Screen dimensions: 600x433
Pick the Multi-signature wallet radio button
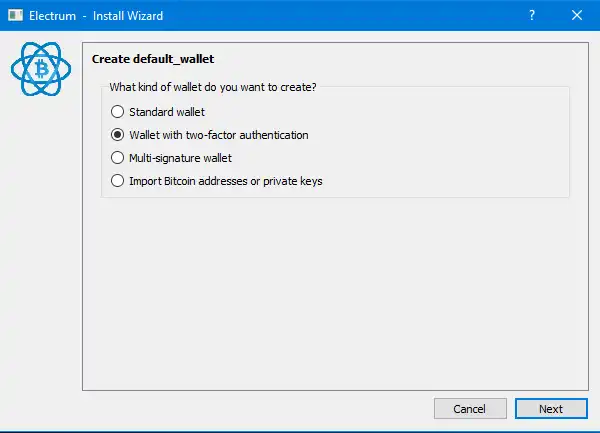click(x=118, y=158)
